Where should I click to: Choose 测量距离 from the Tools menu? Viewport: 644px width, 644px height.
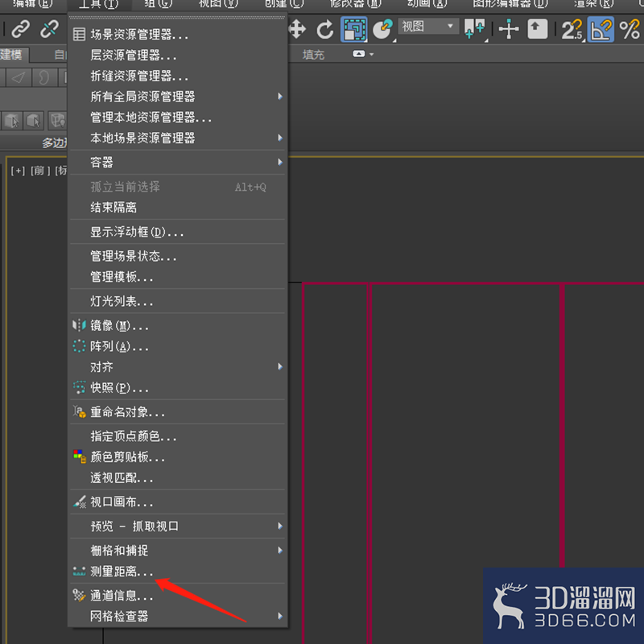point(177,572)
